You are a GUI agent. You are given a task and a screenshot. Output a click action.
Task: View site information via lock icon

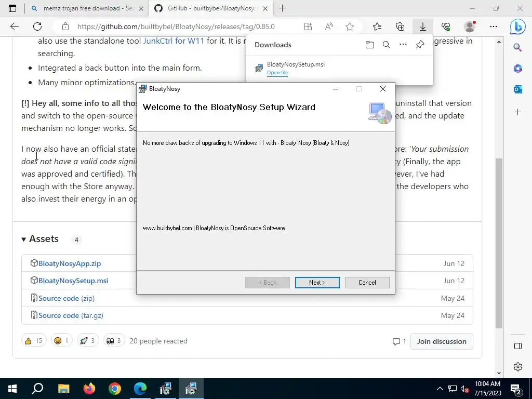tap(65, 26)
